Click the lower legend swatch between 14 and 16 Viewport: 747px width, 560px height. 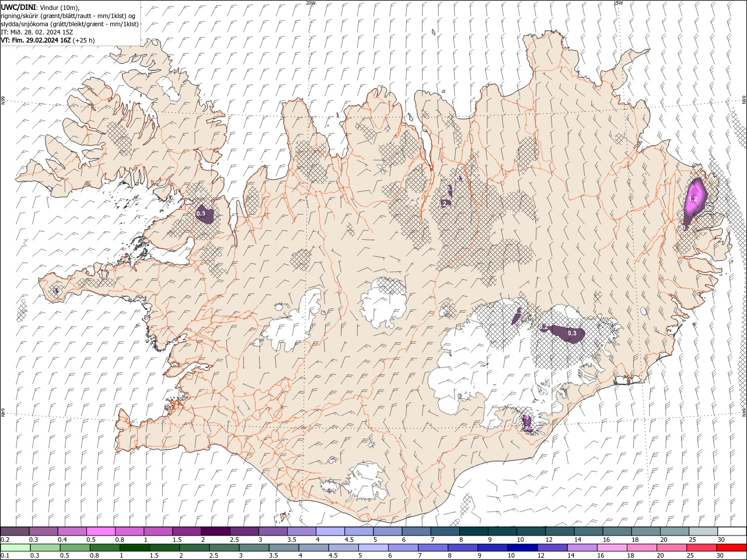(582, 548)
